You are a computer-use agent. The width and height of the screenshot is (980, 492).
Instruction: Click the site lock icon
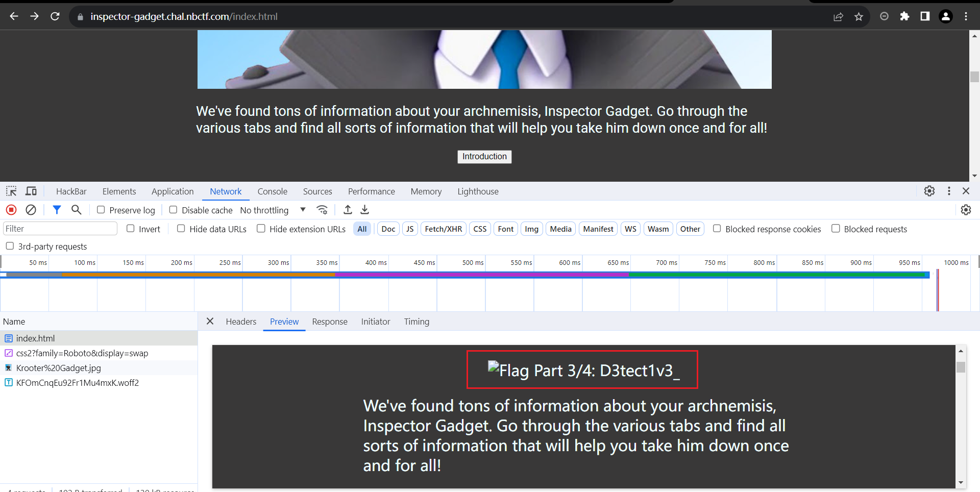80,17
